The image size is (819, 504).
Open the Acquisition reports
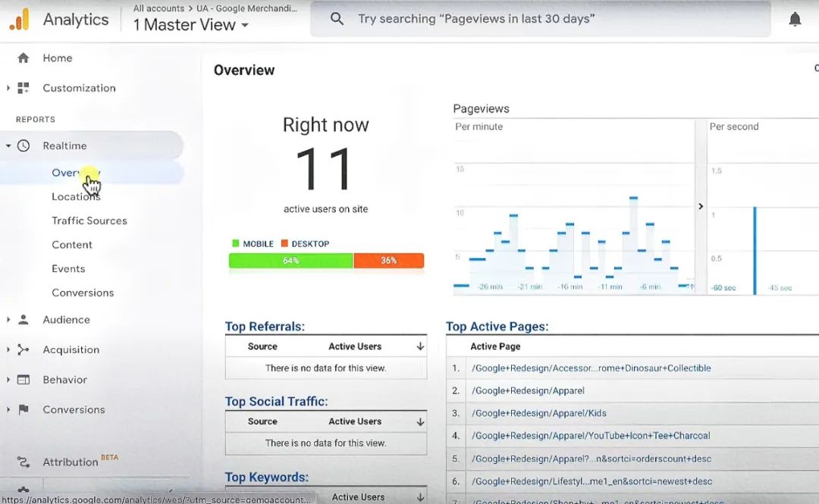point(71,349)
